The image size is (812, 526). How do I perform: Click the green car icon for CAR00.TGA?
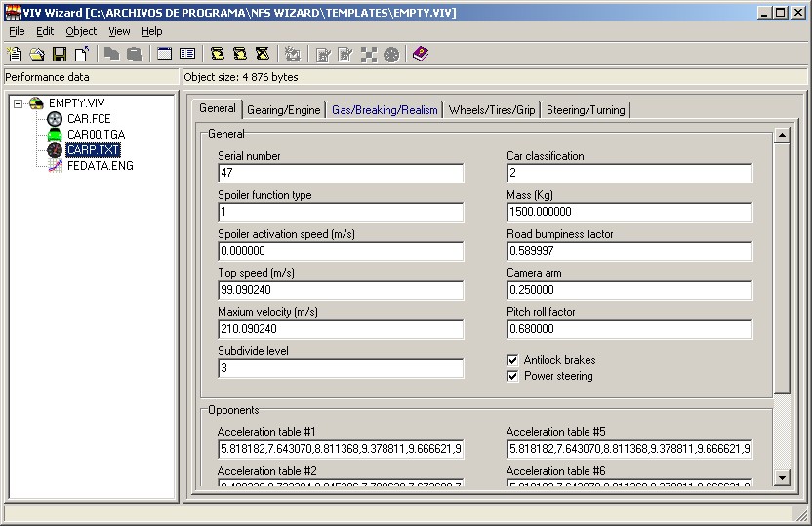click(x=54, y=135)
